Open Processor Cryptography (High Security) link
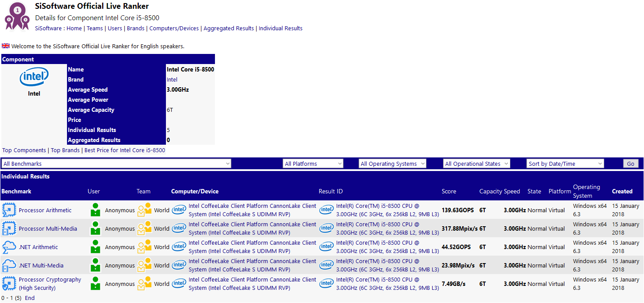This screenshot has height=303, width=644. click(x=50, y=284)
